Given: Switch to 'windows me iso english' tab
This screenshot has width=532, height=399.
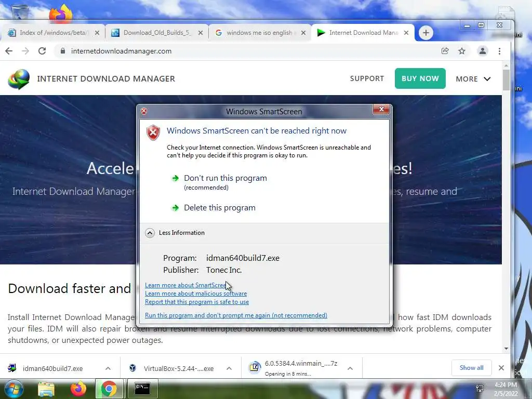Looking at the screenshot, I should click(x=260, y=33).
